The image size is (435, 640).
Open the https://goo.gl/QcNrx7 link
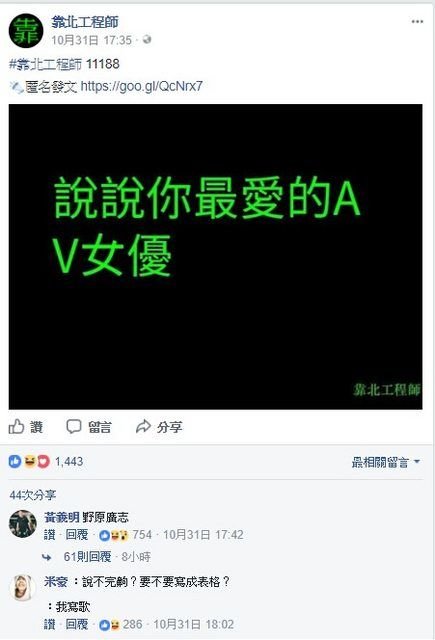[141, 86]
